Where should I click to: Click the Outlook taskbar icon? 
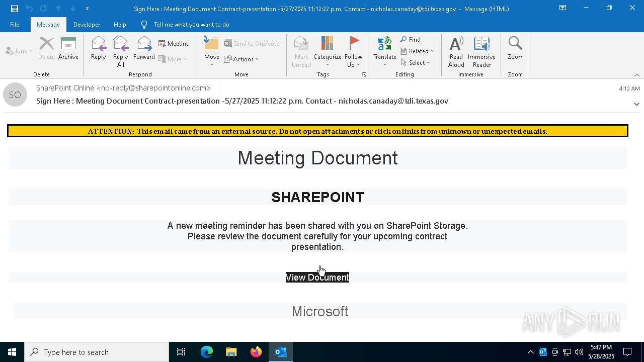(281, 352)
